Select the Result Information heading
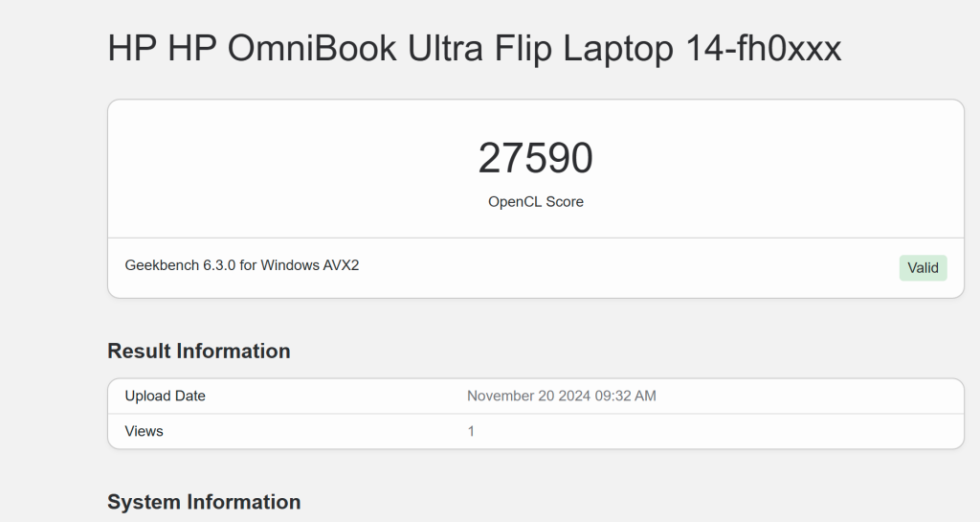 point(198,351)
